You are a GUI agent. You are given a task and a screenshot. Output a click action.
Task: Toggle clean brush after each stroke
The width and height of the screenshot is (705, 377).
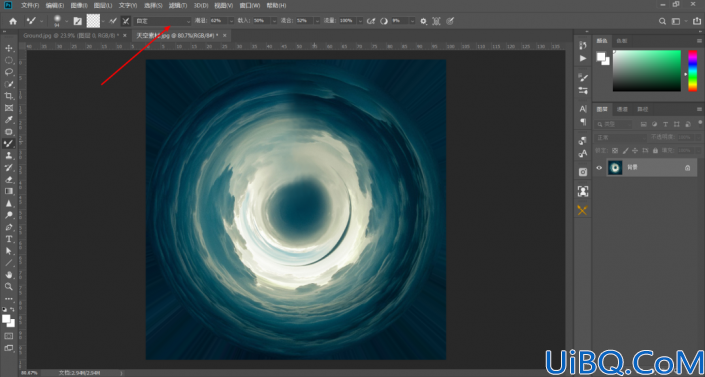(x=126, y=21)
